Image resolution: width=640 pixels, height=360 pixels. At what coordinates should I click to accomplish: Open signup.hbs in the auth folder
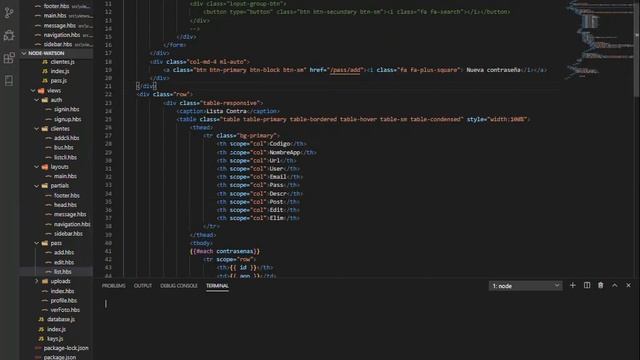(67, 119)
